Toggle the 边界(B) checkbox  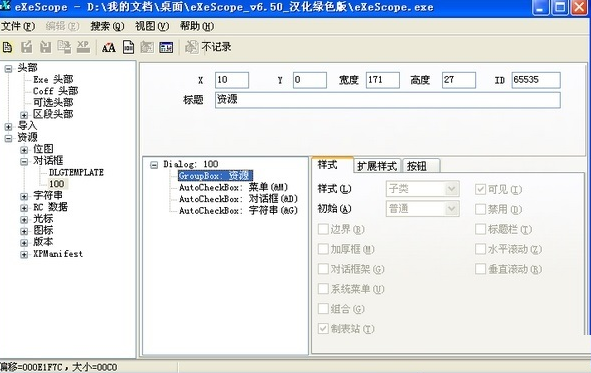(323, 229)
